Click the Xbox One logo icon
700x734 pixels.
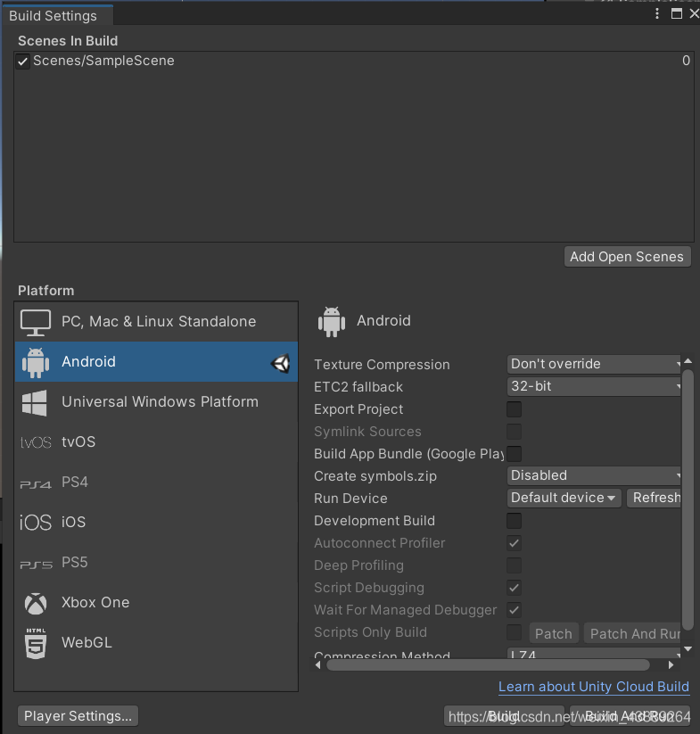point(36,604)
